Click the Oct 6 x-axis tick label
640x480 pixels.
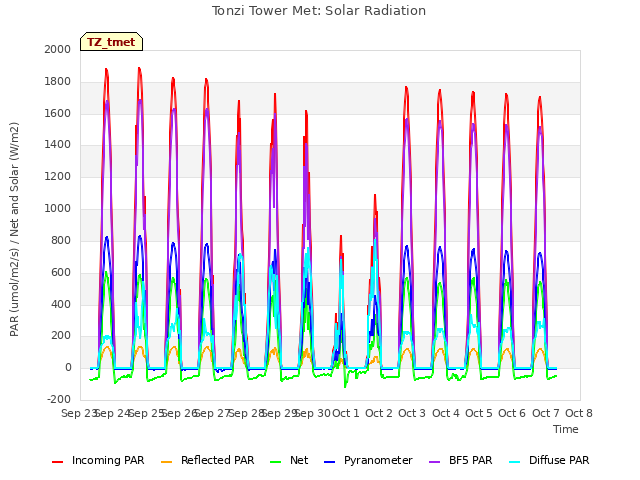(512, 413)
